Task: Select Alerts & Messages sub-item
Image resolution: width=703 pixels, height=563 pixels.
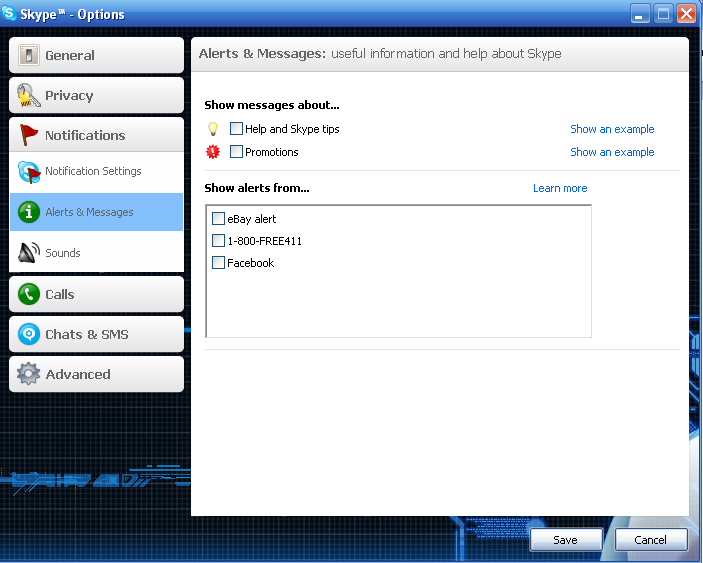Action: [96, 212]
